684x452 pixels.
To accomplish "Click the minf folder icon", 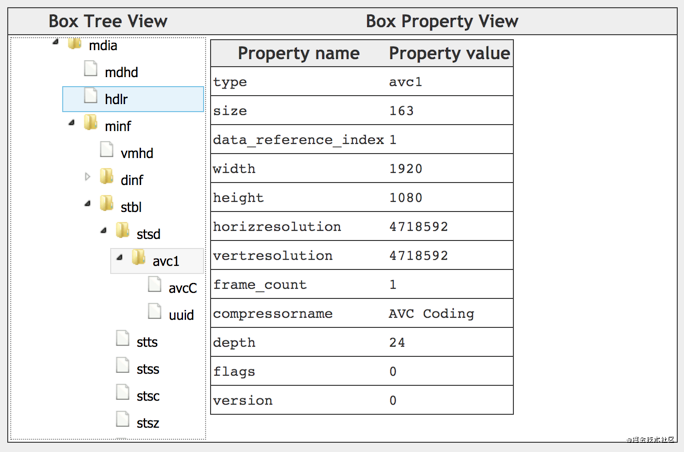I will (91, 123).
